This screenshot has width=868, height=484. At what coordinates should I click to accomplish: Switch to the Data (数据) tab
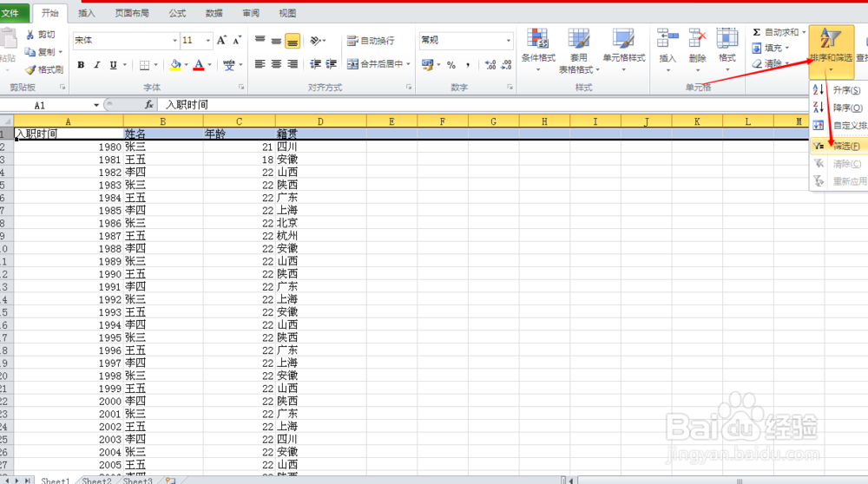coord(214,13)
